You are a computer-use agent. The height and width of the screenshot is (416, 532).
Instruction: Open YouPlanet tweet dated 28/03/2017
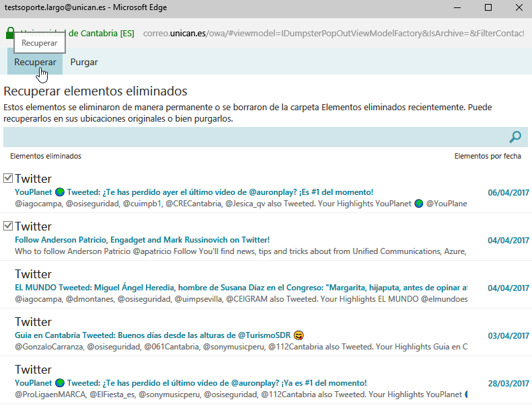[x=191, y=383]
